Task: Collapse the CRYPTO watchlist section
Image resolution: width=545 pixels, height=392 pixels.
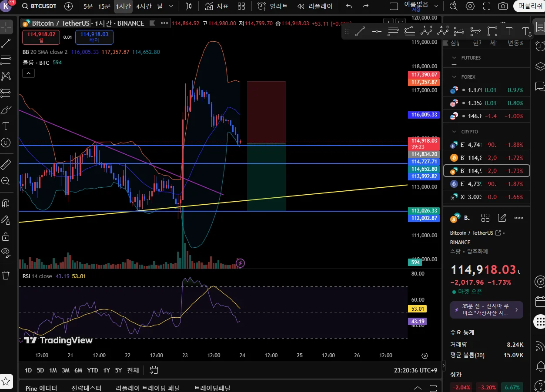Action: [x=455, y=132]
